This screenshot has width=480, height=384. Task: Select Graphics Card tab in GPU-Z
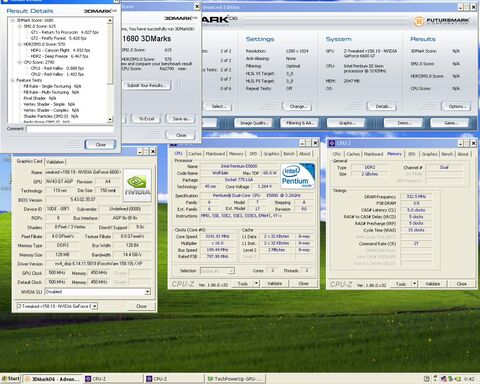[x=30, y=161]
